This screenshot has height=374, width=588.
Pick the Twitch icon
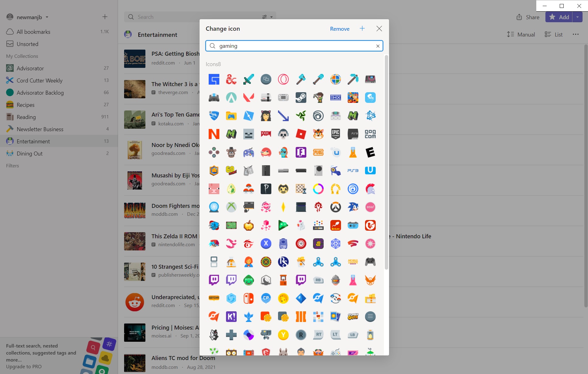click(214, 280)
